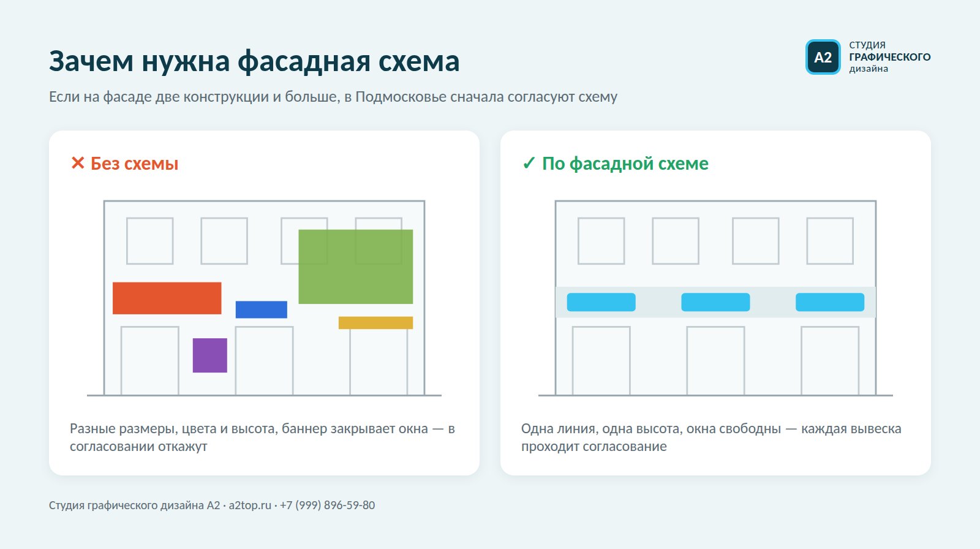Screen dimensions: 980x549
Task: Click the subtitle starting «Если на фасаде две конструкции»
Action: (333, 97)
